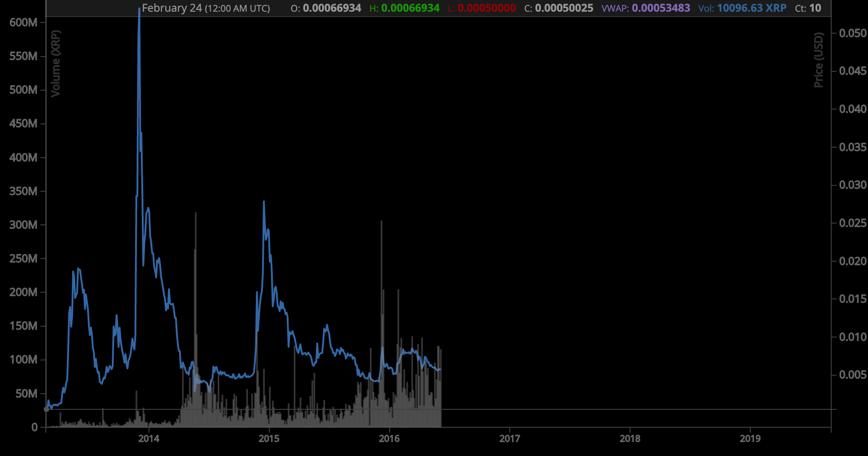The height and width of the screenshot is (456, 868).
Task: Click the volume value 10096.63 XRP
Action: click(752, 8)
